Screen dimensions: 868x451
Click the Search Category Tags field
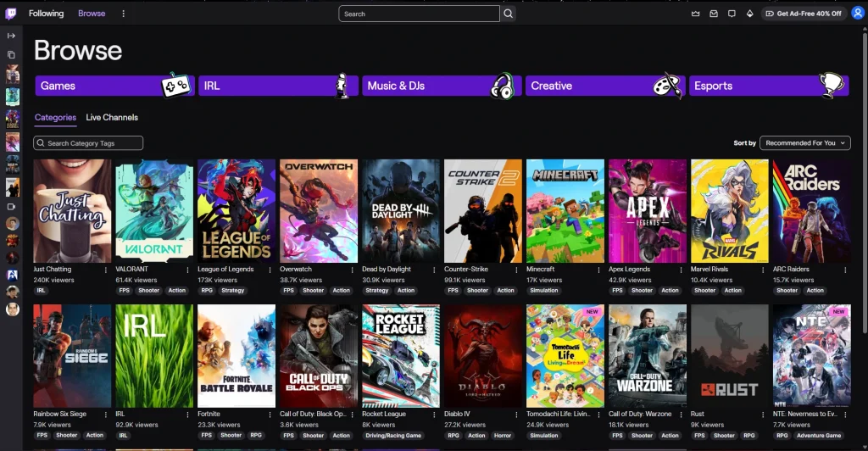(x=88, y=142)
